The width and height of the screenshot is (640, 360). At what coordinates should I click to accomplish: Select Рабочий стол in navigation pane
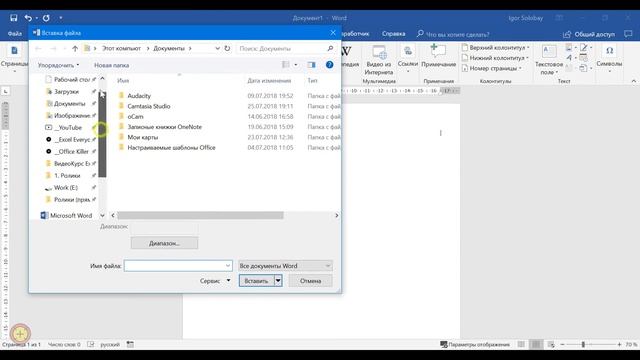[70, 80]
